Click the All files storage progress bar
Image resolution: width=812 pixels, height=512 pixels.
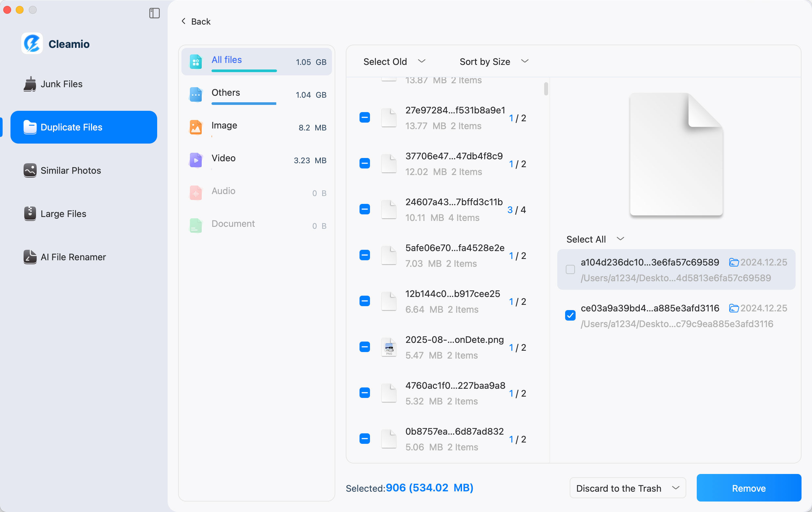point(244,71)
